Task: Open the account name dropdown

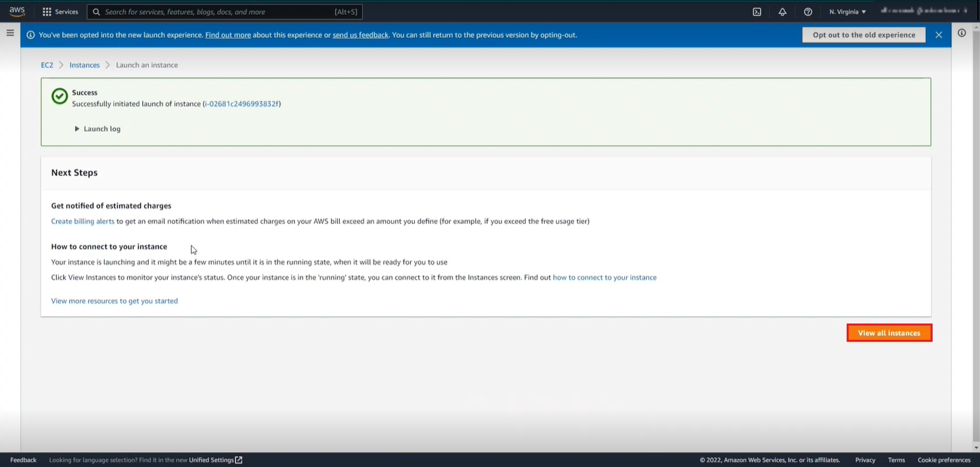Action: coord(925,12)
